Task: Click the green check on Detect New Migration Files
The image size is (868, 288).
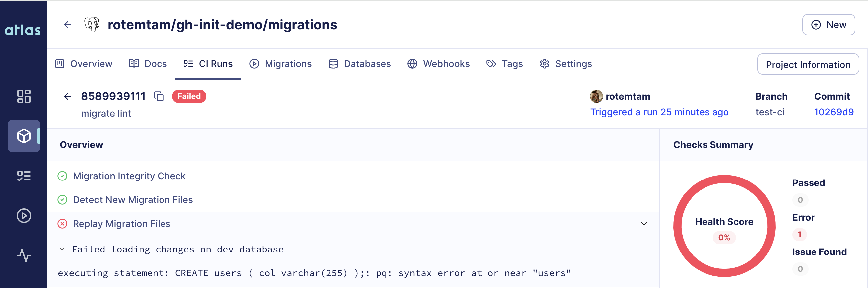Action: pyautogui.click(x=63, y=199)
